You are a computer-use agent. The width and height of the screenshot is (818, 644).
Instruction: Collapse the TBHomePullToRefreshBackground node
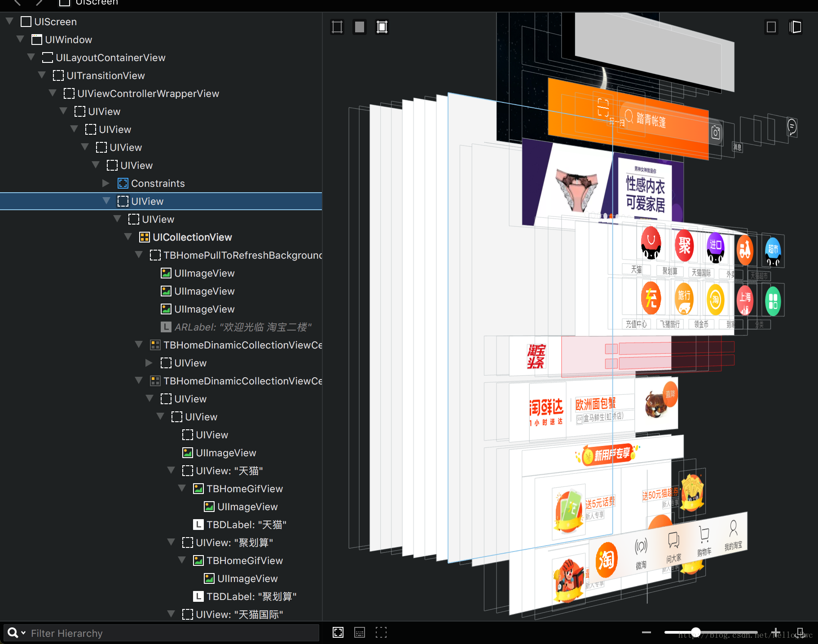(x=139, y=255)
